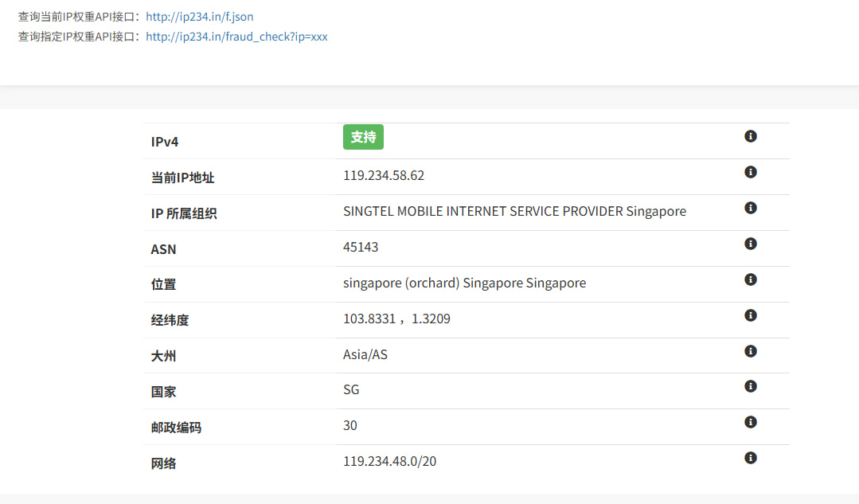Click the info icon in the ASN row

pos(750,244)
